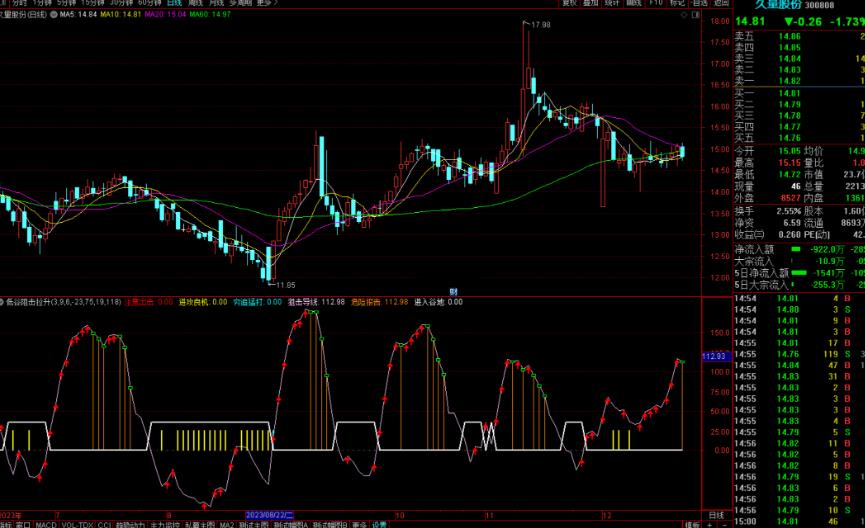865x528 pixels.
Task: Click the 返回 back button
Action: 722,3
